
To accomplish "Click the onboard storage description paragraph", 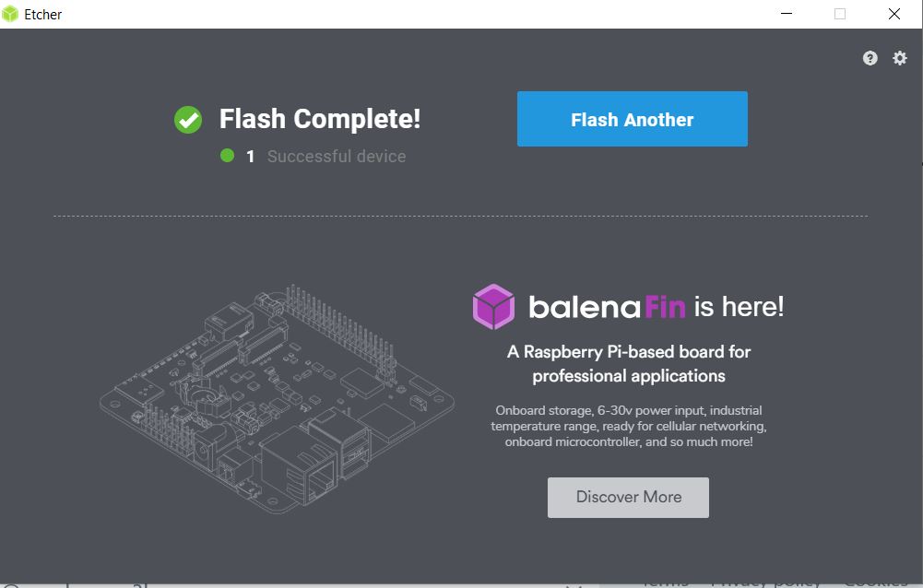I will (629, 426).
